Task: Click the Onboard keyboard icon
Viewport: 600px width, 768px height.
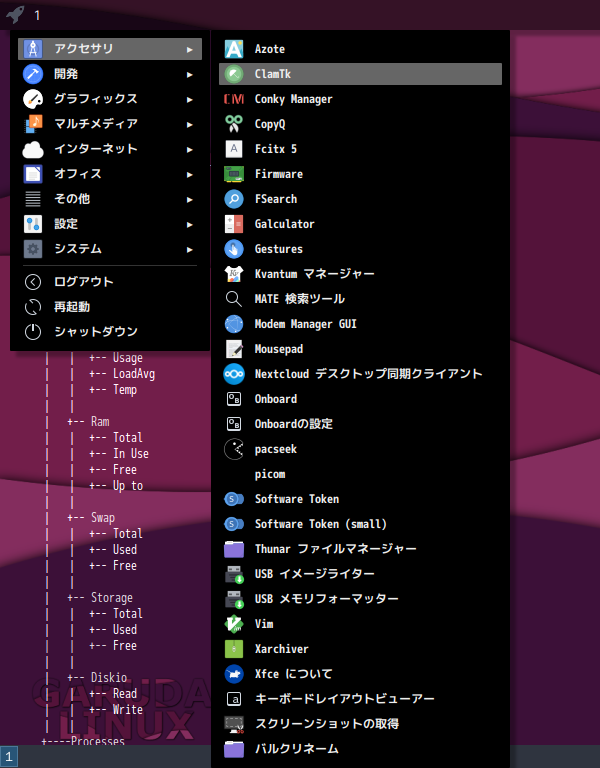Action: [234, 399]
